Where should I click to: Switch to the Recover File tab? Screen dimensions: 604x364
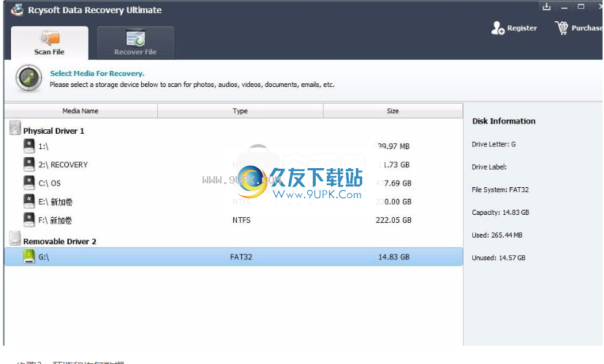135,42
